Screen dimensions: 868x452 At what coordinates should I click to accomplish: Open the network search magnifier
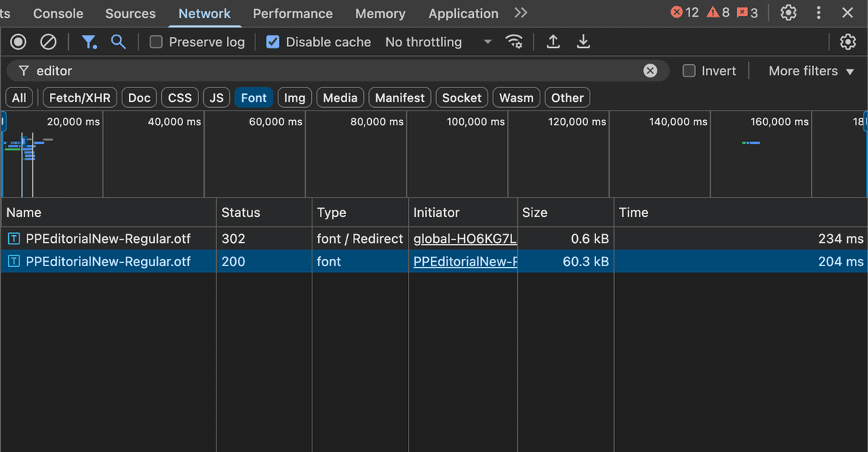pyautogui.click(x=118, y=42)
